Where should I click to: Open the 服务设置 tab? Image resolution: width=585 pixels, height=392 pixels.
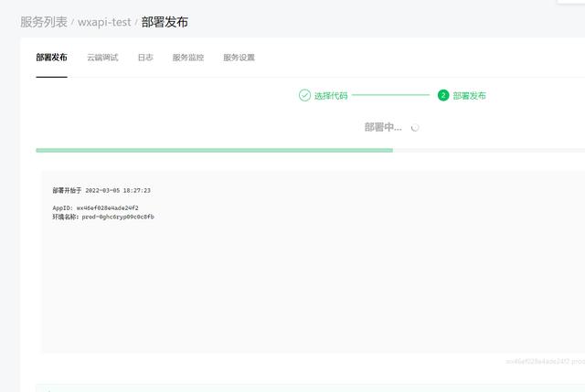pos(239,58)
